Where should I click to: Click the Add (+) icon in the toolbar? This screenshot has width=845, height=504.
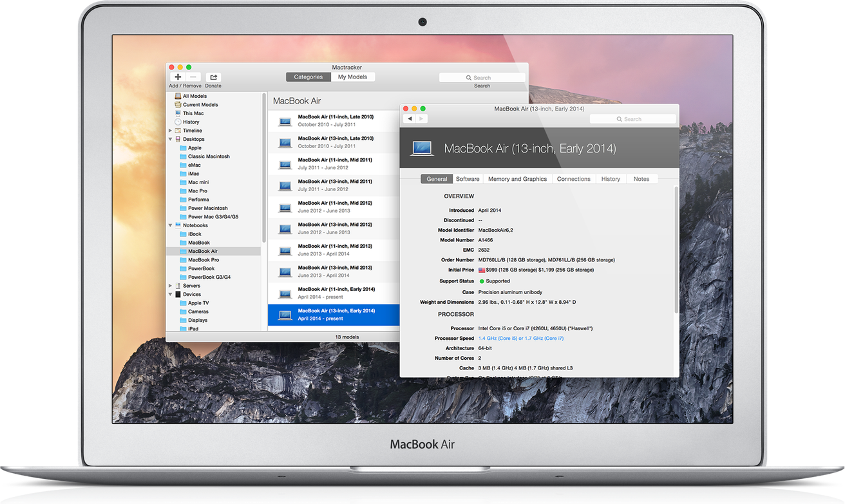coord(177,77)
